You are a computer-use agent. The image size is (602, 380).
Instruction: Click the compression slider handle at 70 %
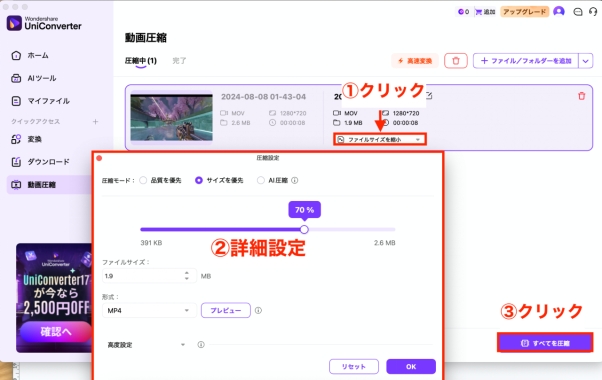[x=304, y=230]
